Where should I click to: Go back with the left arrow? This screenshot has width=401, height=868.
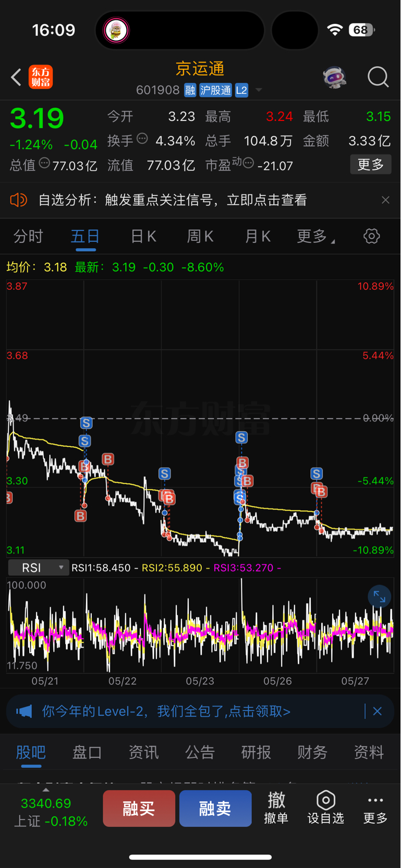coord(16,77)
